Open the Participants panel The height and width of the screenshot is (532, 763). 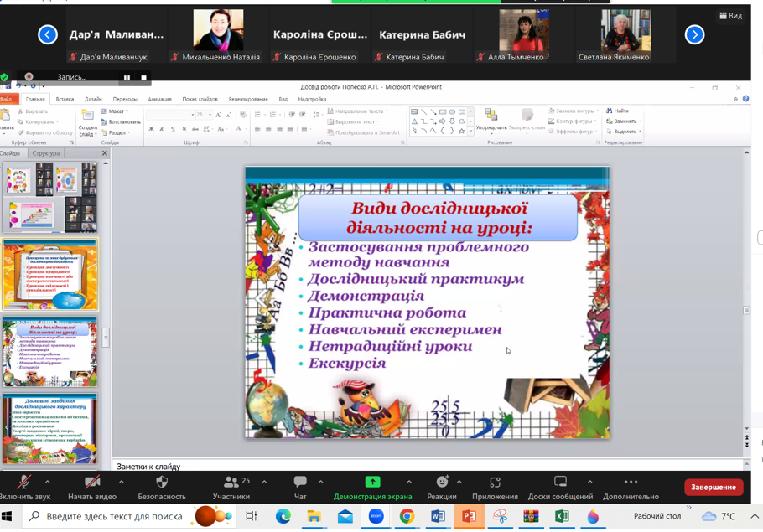pyautogui.click(x=231, y=483)
